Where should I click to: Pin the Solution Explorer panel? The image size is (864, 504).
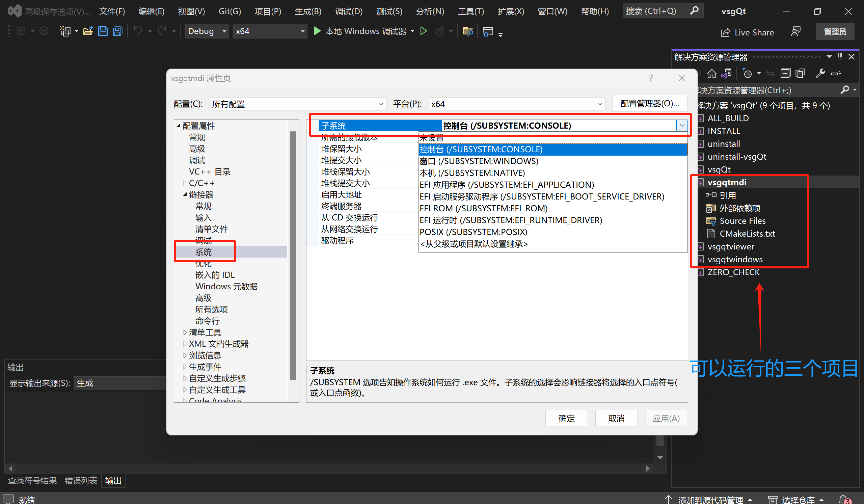pos(840,56)
